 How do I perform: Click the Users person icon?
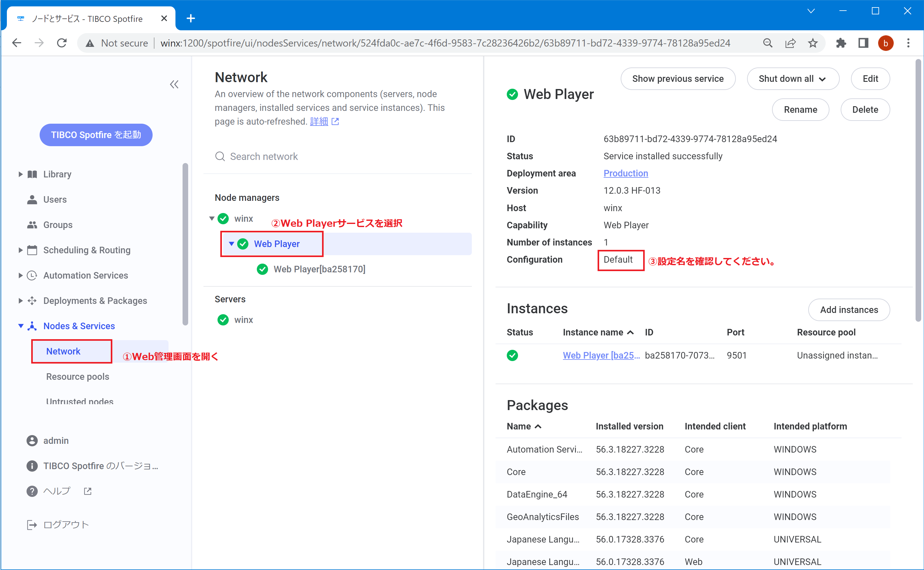click(x=32, y=200)
